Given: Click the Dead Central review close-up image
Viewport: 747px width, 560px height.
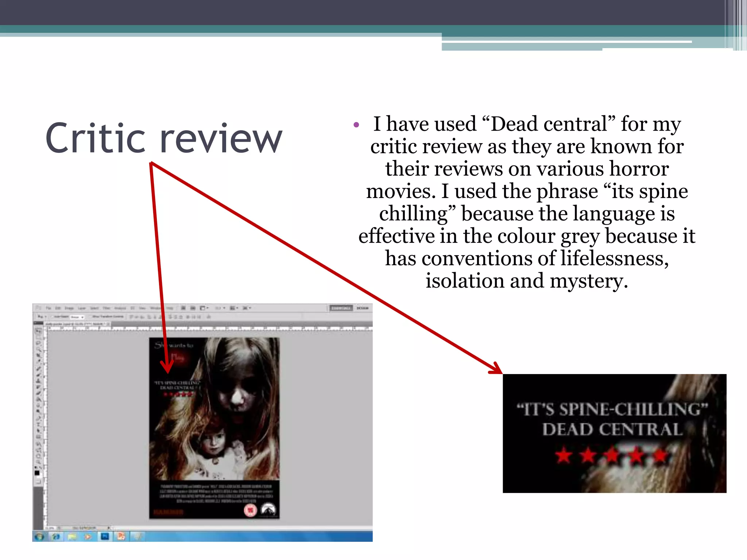Looking at the screenshot, I should coord(615,433).
